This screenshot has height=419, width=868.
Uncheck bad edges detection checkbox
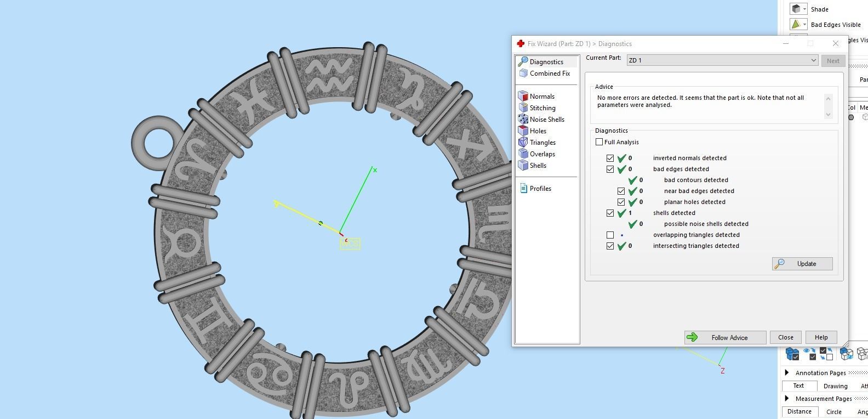610,169
